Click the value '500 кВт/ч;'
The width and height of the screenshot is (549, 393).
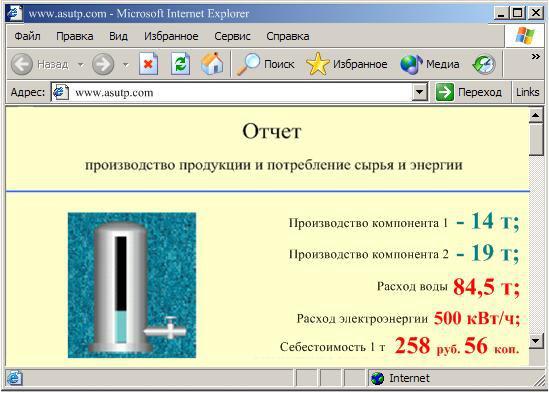tap(477, 318)
